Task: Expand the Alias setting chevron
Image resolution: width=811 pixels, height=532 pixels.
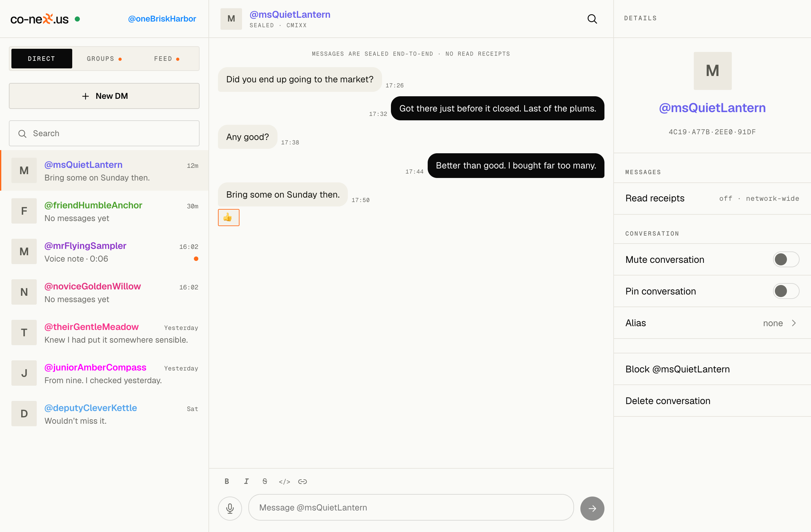Action: tap(794, 323)
